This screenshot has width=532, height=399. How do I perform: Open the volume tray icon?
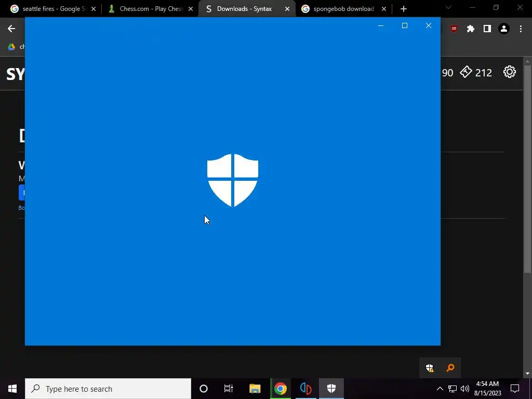465,389
